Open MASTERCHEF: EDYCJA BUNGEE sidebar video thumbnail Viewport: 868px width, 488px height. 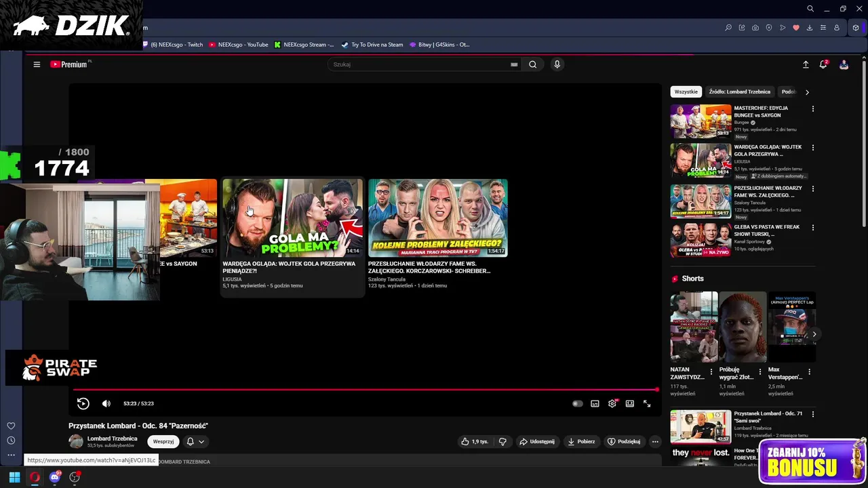701,121
